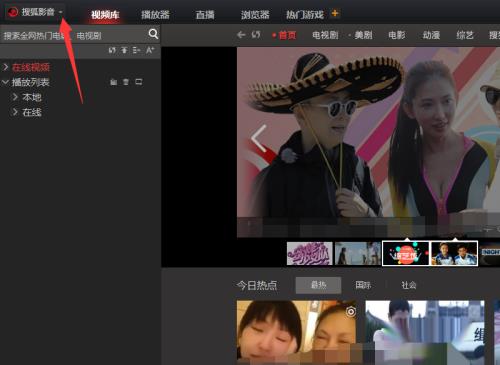Open the 综艺 category
This screenshot has height=365, width=500.
click(465, 35)
